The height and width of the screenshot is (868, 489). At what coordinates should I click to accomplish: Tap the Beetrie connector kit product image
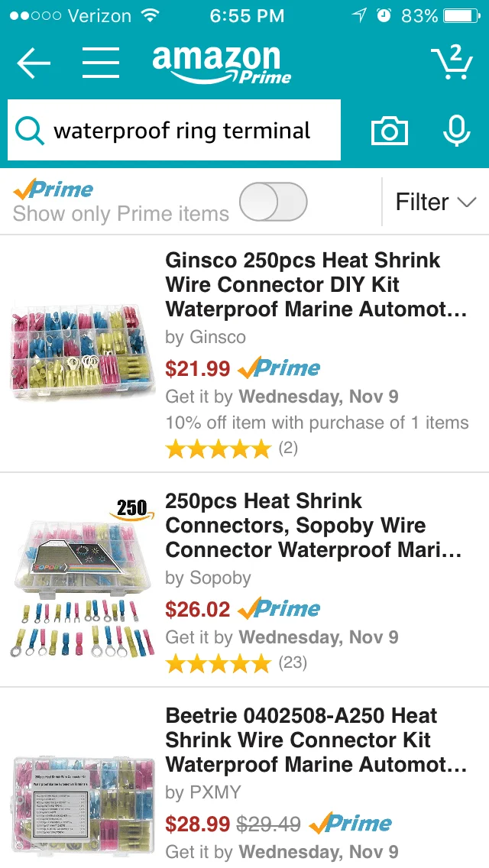coord(82,802)
